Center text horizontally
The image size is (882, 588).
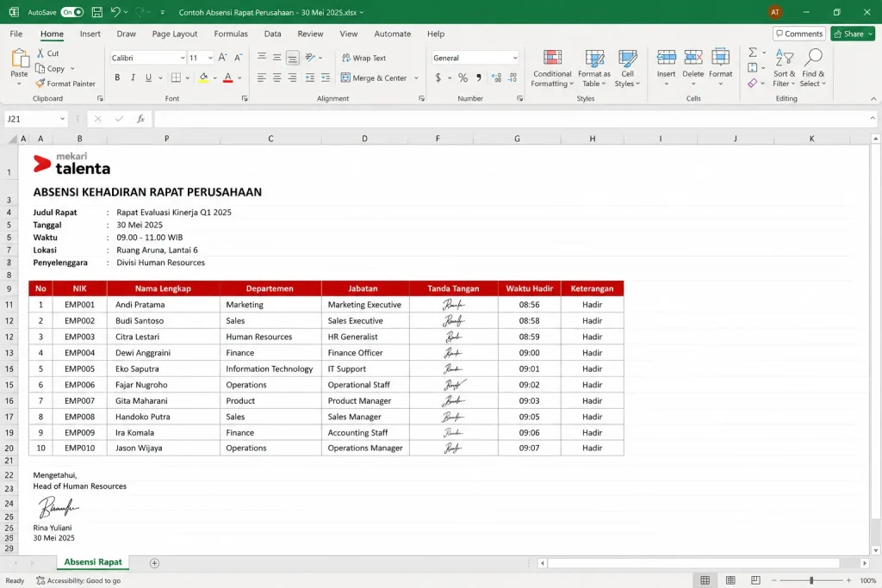coord(276,77)
